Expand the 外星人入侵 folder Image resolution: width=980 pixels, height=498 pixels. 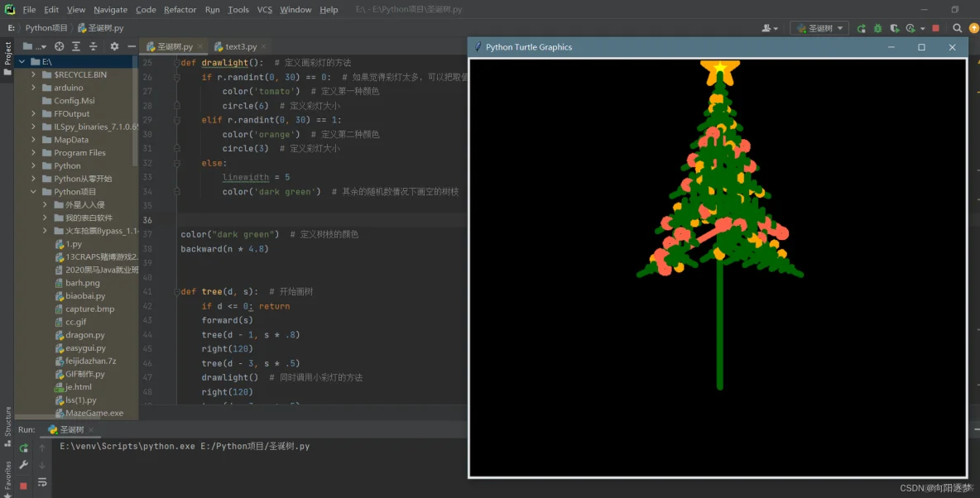pos(45,204)
